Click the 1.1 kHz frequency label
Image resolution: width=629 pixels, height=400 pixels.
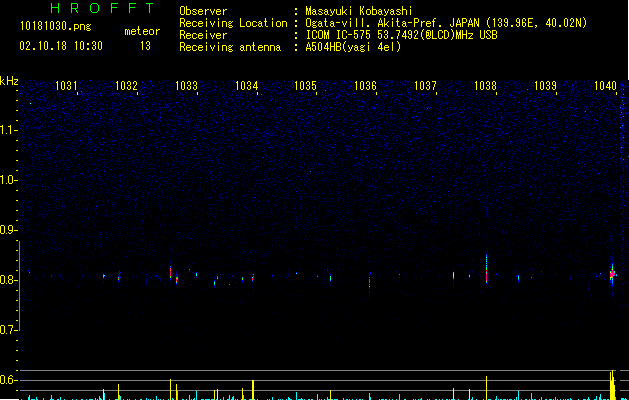pyautogui.click(x=8, y=130)
